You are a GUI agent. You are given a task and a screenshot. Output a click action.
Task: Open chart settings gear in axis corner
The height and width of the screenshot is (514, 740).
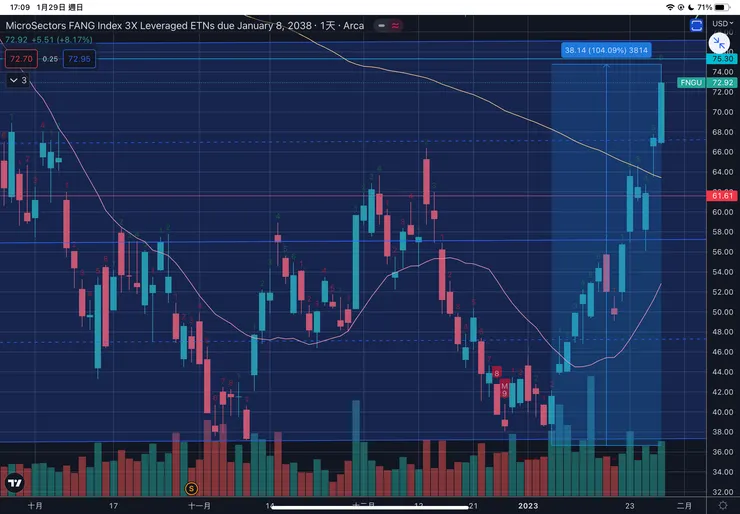[723, 506]
